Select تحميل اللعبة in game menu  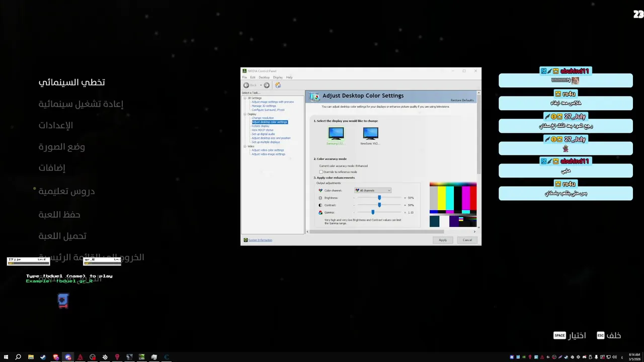[x=62, y=236]
